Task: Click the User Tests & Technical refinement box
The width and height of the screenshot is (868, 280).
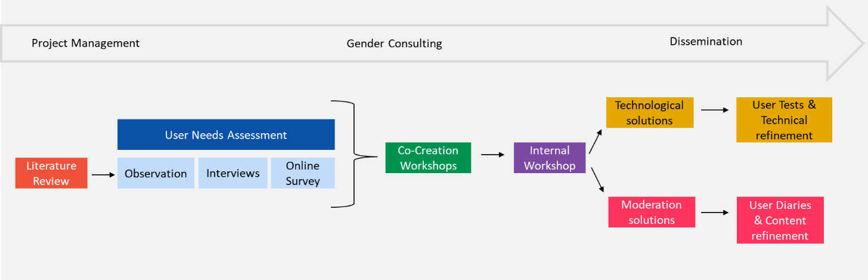Action: [x=784, y=120]
